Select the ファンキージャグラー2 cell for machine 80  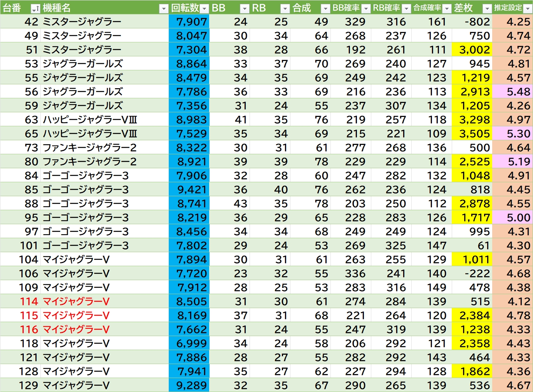(90, 162)
